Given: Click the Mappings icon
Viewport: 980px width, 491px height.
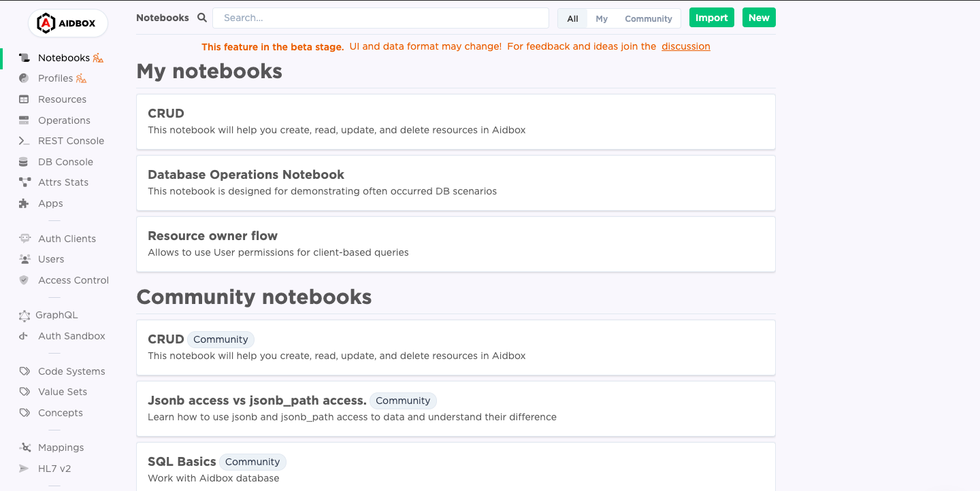Looking at the screenshot, I should click(x=24, y=447).
